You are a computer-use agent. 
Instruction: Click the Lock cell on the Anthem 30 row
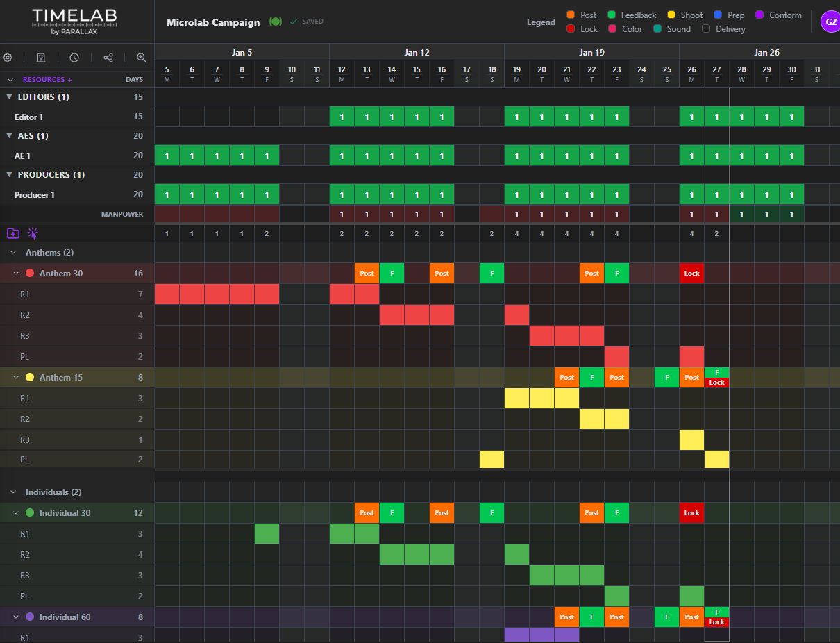[x=691, y=273]
